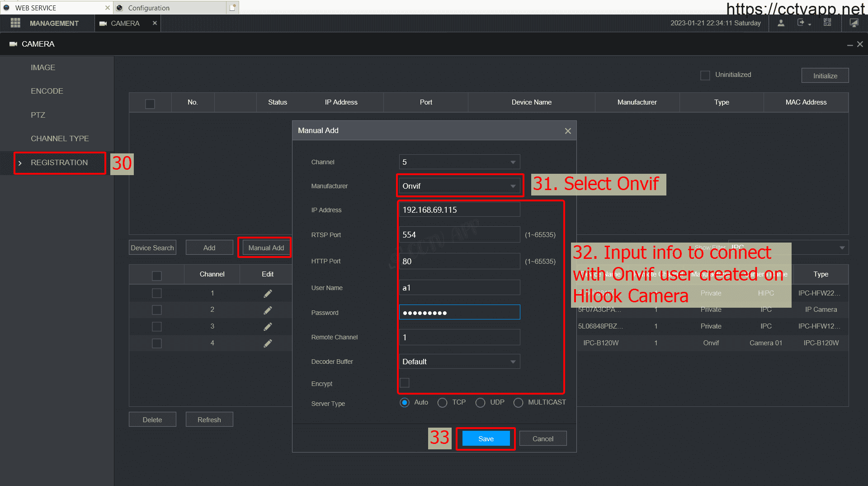
Task: Click the monitor display icon
Action: [x=854, y=23]
